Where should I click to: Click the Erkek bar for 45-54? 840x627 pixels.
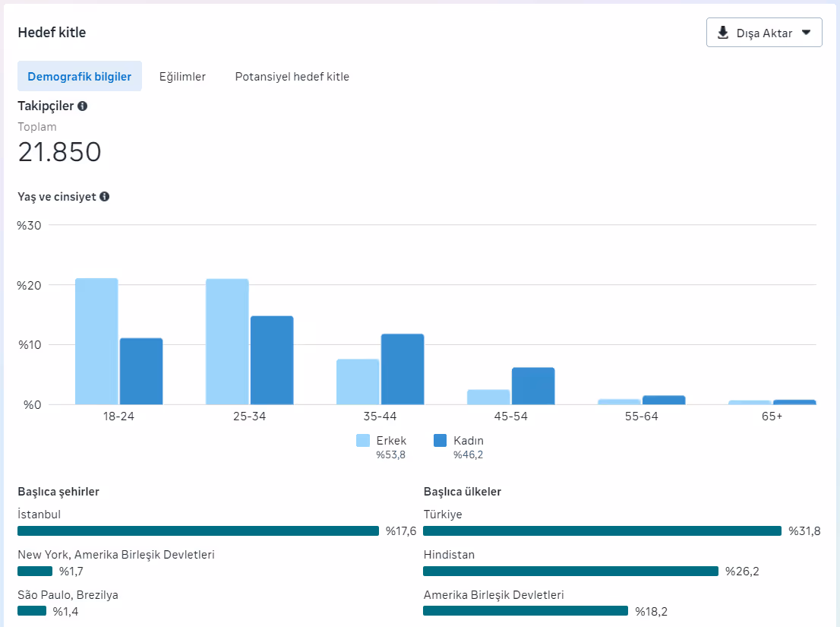pos(488,397)
